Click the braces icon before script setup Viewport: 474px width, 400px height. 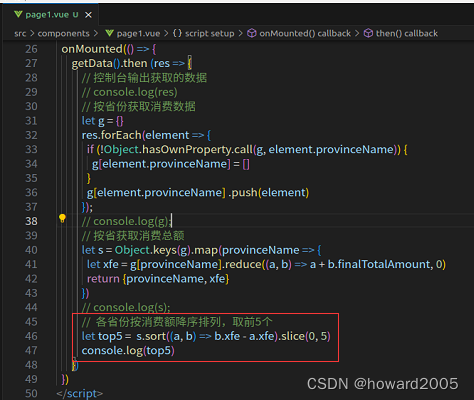coord(177,33)
